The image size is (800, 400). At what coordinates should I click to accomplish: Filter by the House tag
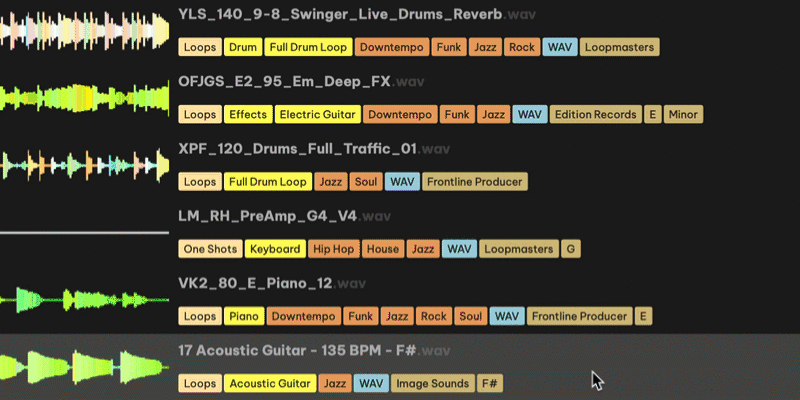pos(383,249)
